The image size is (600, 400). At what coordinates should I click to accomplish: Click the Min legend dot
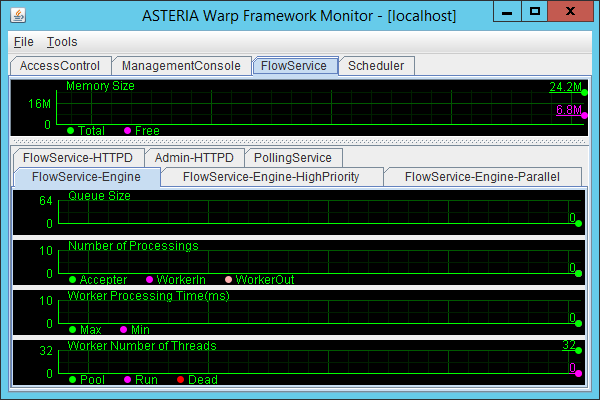(124, 329)
